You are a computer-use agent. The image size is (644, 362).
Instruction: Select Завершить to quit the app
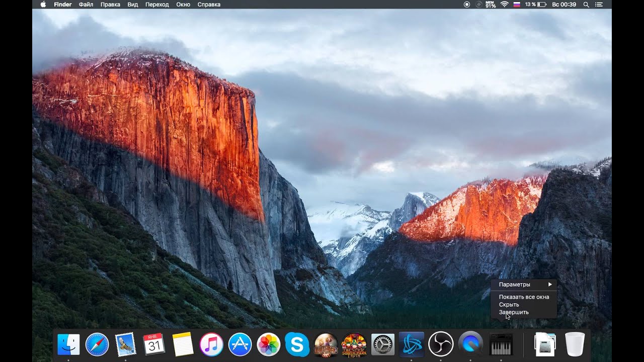tap(524, 312)
